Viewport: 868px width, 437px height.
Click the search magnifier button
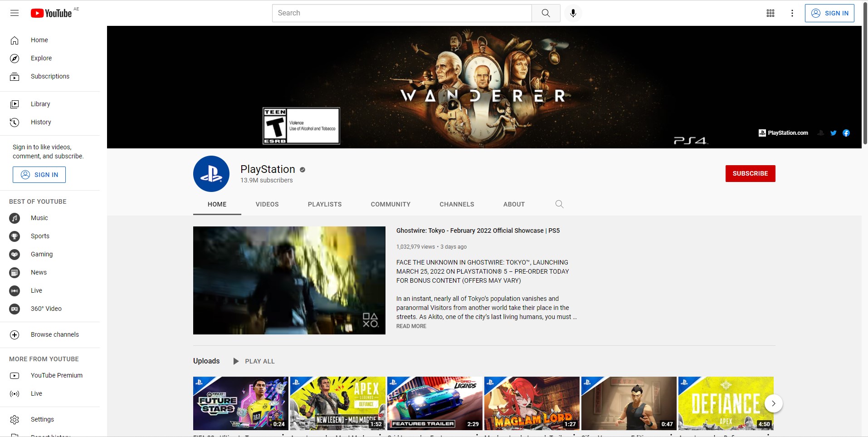point(546,13)
